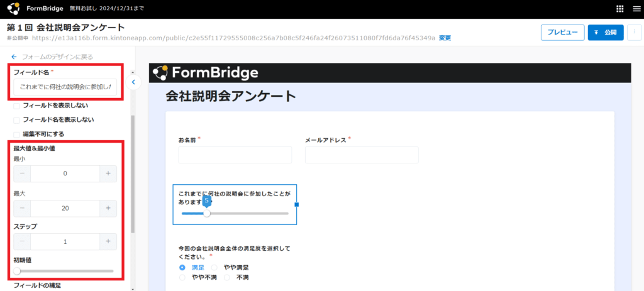
Task: Increase the step value with plus
Action: tap(108, 242)
